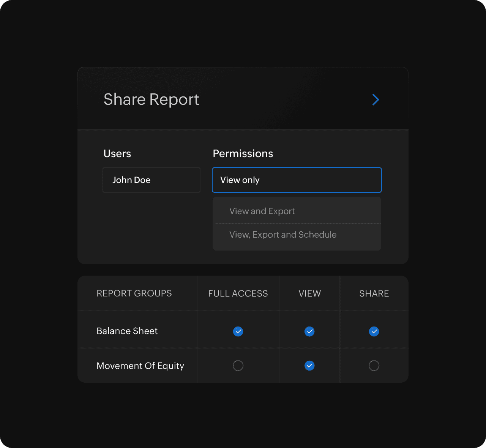The width and height of the screenshot is (486, 448).
Task: Click the Users section label
Action: (117, 153)
